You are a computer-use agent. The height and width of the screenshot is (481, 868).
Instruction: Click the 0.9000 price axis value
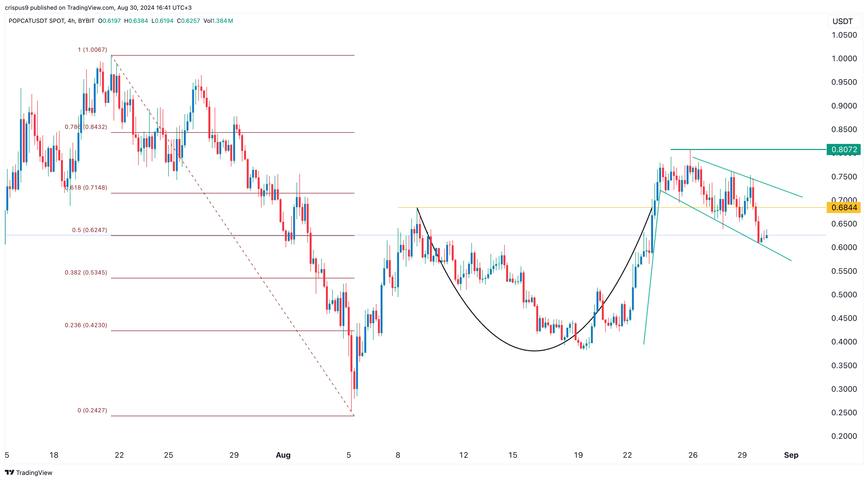pyautogui.click(x=844, y=106)
